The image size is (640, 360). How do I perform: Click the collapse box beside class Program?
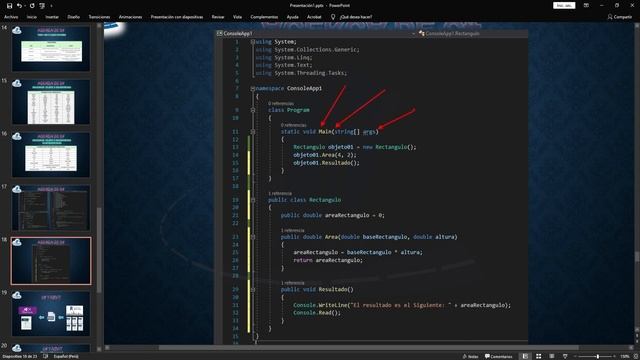pyautogui.click(x=253, y=110)
